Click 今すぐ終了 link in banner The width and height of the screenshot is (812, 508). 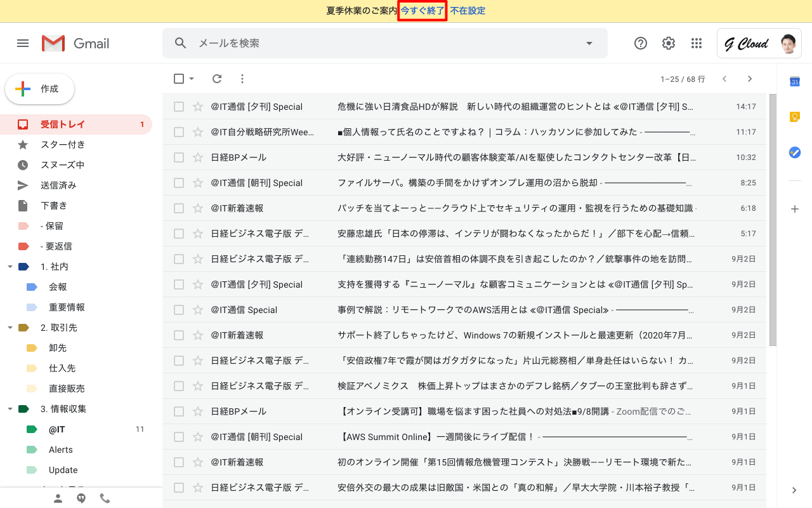(x=422, y=11)
